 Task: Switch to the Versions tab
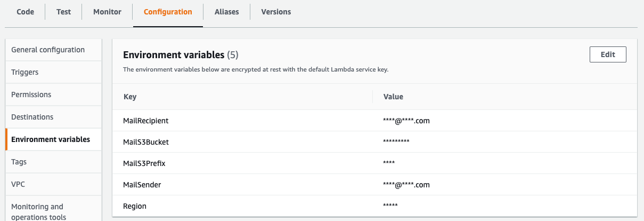(276, 12)
